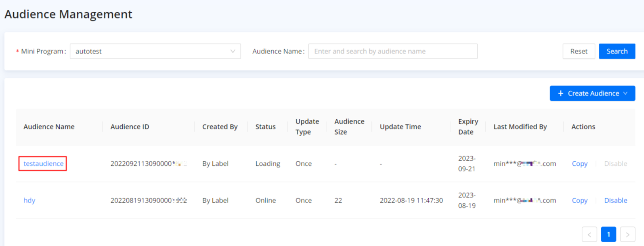Click the Audience Name search field
The width and height of the screenshot is (644, 246).
click(392, 51)
